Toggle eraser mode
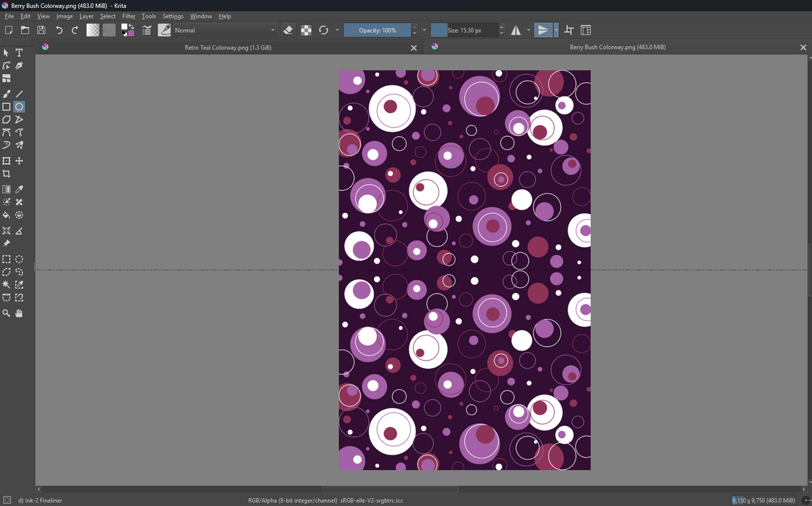This screenshot has height=506, width=812. 288,30
